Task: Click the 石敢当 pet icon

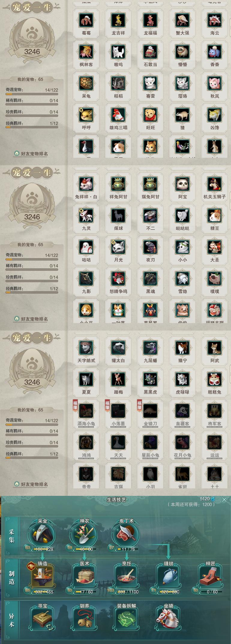Action: point(150,52)
